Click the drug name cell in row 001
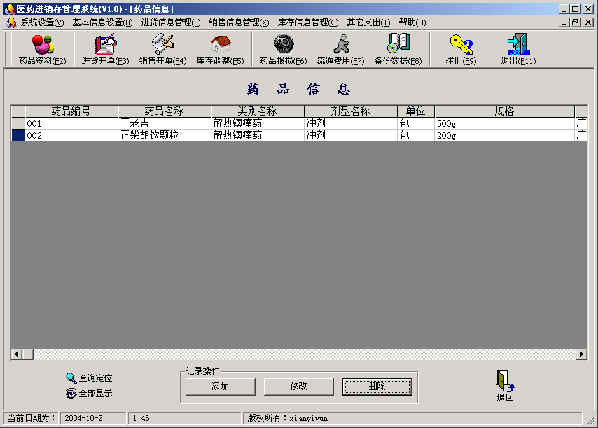 tap(165, 124)
